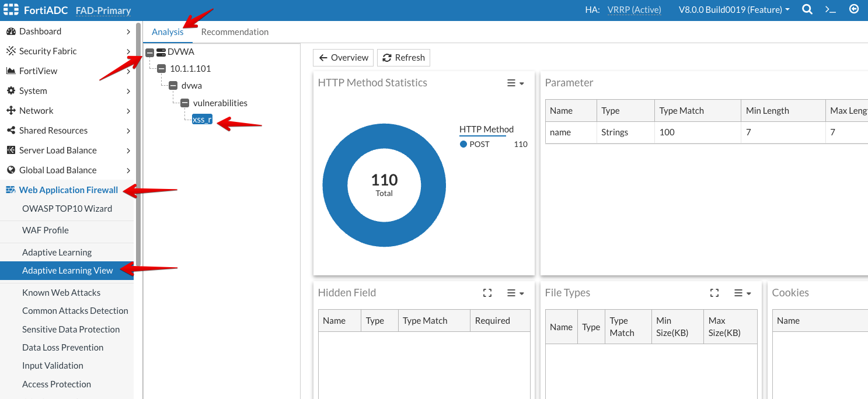Image resolution: width=868 pixels, height=399 pixels.
Task: Maximize the File Types panel
Action: [x=714, y=293]
